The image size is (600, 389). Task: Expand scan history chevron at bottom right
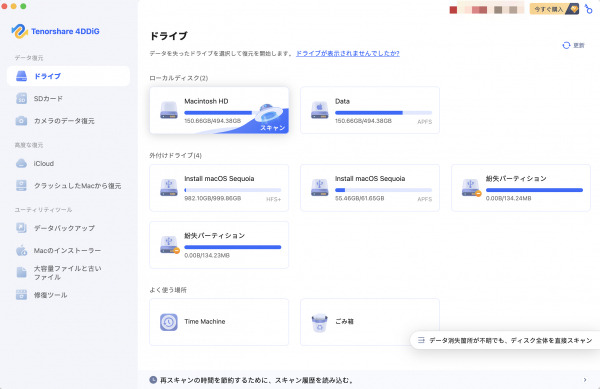[585, 380]
